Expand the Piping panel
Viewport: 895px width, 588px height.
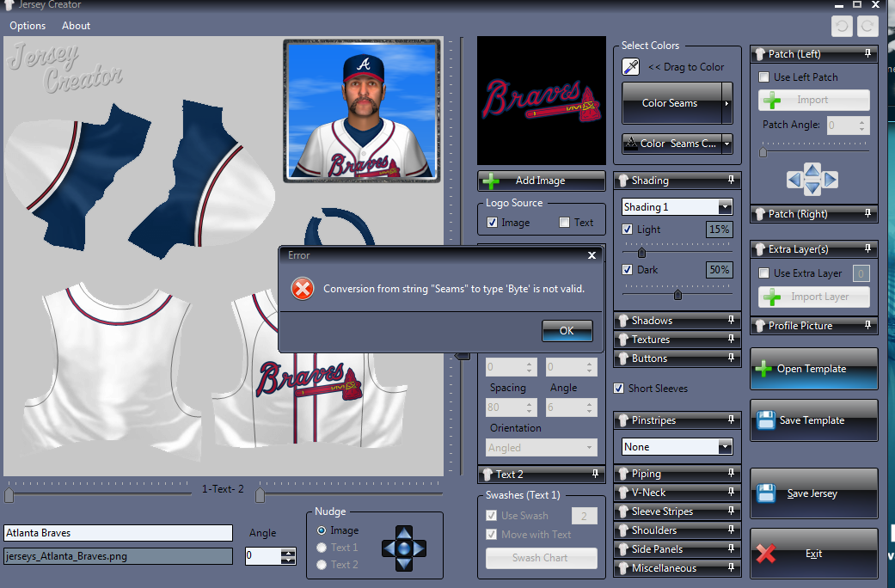click(677, 474)
